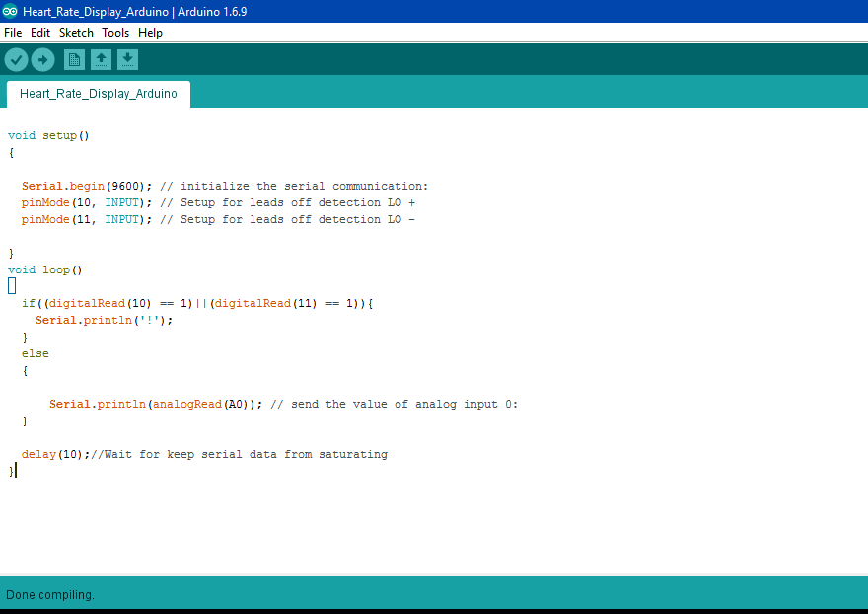Viewport: 868px width, 614px height.
Task: Save the sketch with Save icon
Action: [127, 60]
